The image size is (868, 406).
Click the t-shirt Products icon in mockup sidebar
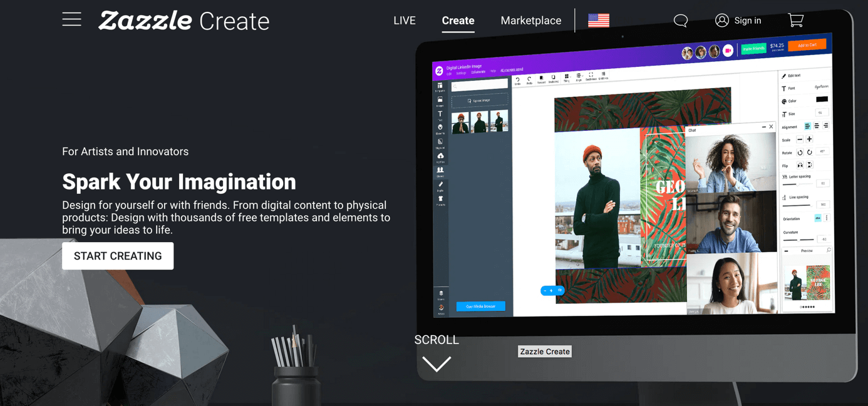pos(440,199)
